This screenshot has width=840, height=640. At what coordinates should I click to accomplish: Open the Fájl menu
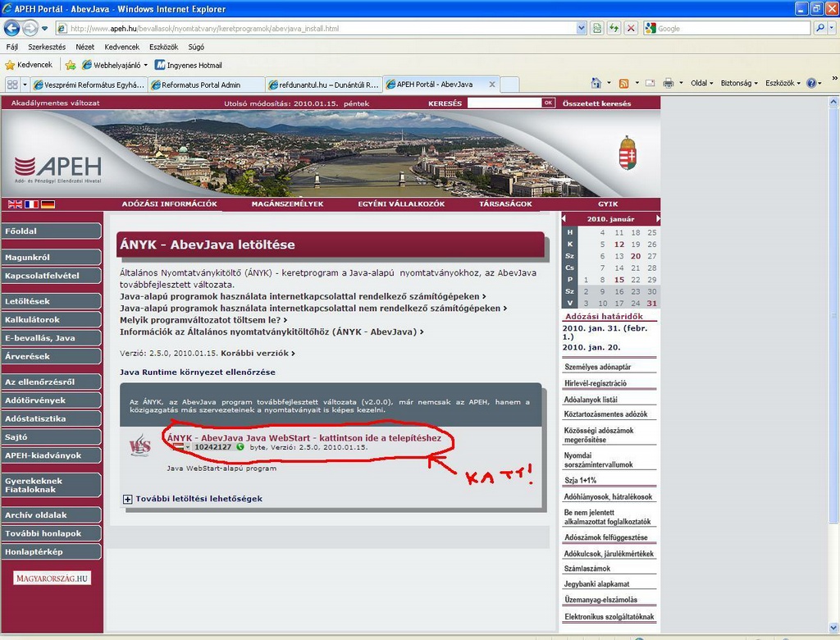[11, 47]
